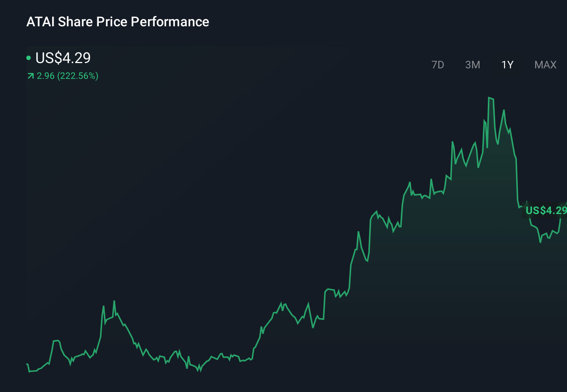
Task: Click the US$4.29 price readout
Action: pyautogui.click(x=62, y=58)
